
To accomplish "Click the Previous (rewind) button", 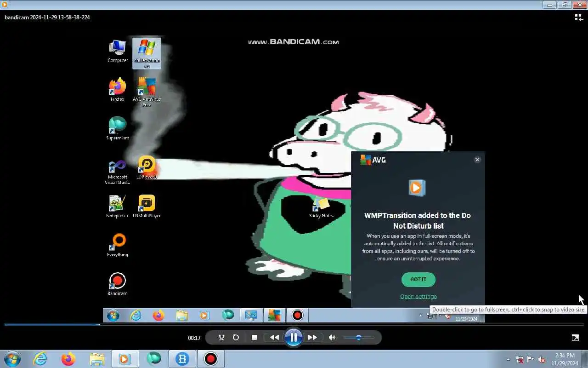I will 274,338.
